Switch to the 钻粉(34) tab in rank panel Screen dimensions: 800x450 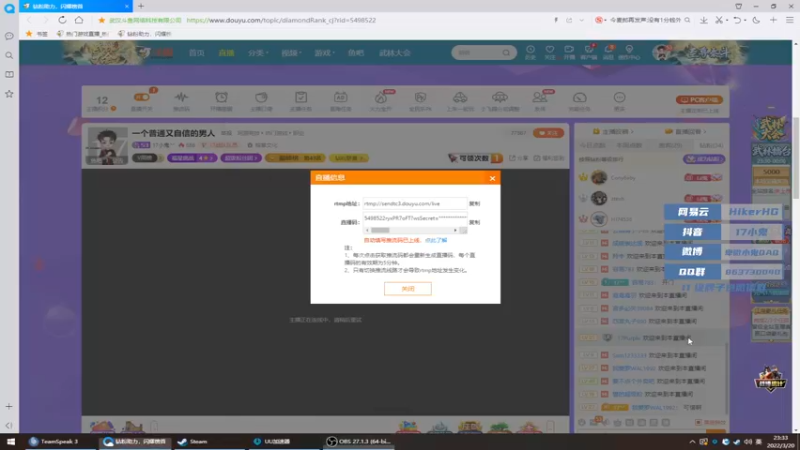pos(711,145)
